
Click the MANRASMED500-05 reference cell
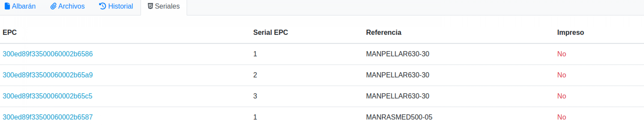[399, 117]
